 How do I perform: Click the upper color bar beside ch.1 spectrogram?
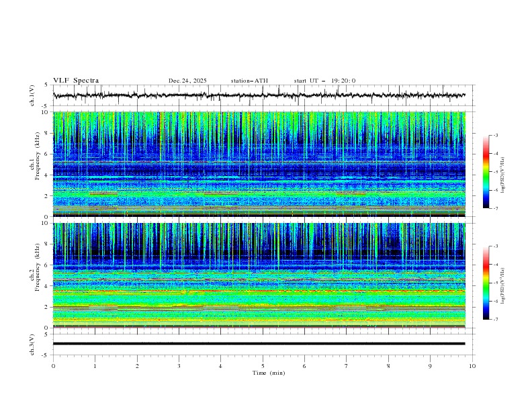(486, 171)
